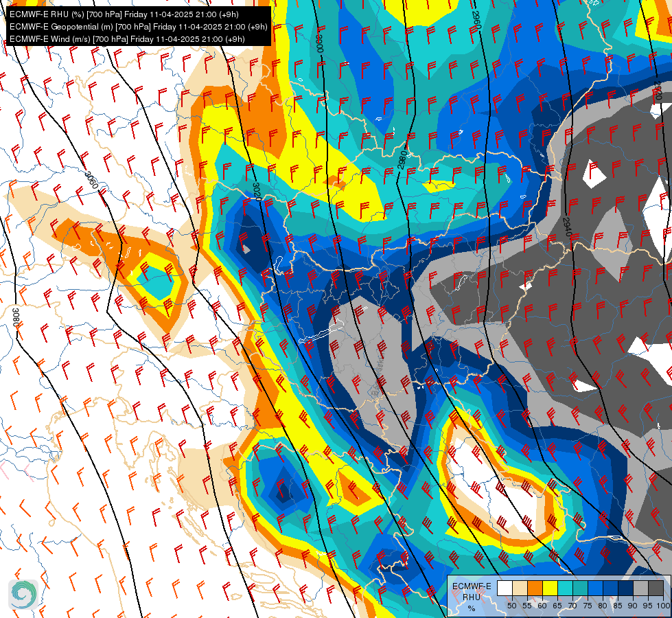Select the orange 55-60 legend swatch

click(x=535, y=588)
